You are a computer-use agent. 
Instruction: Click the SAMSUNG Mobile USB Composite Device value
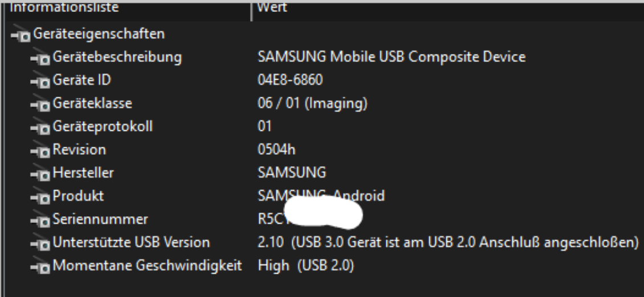392,57
